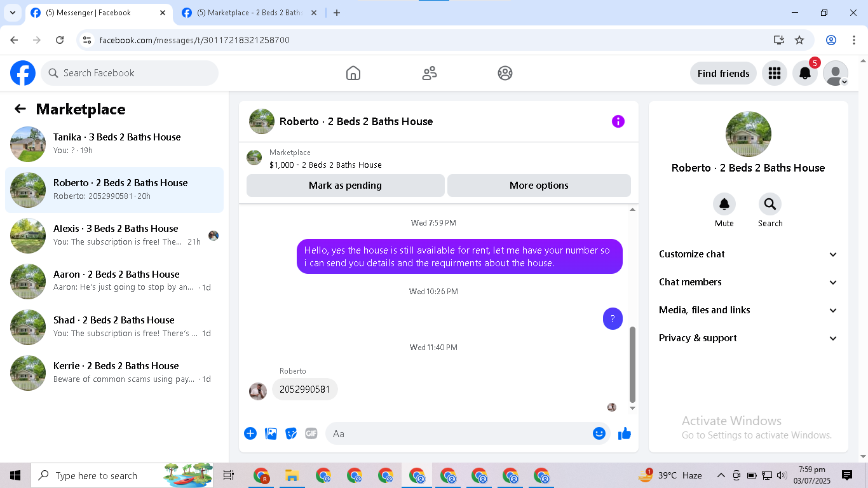This screenshot has height=488, width=868.
Task: Mute this conversation with the bell icon
Action: coord(724,204)
